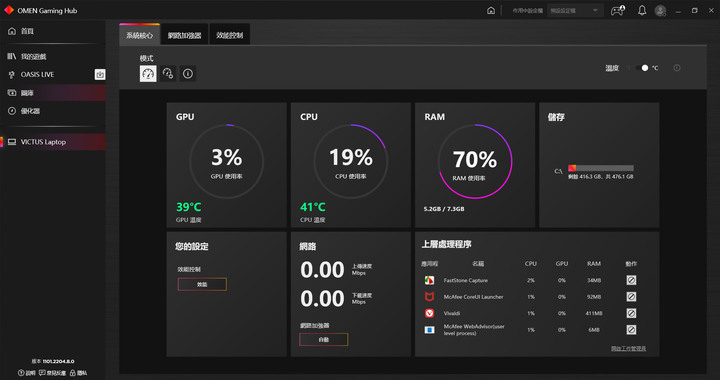Click the Vivaldi process name

tap(452, 313)
